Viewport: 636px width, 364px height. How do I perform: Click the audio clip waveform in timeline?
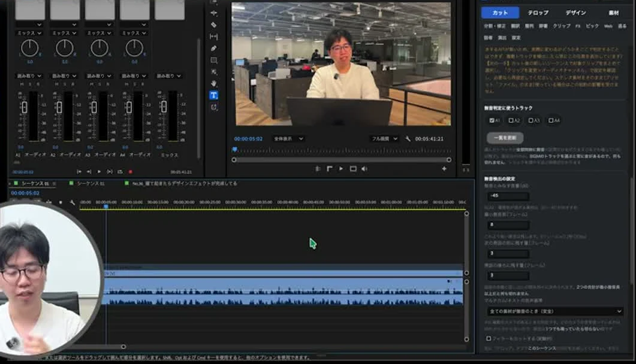(x=284, y=291)
